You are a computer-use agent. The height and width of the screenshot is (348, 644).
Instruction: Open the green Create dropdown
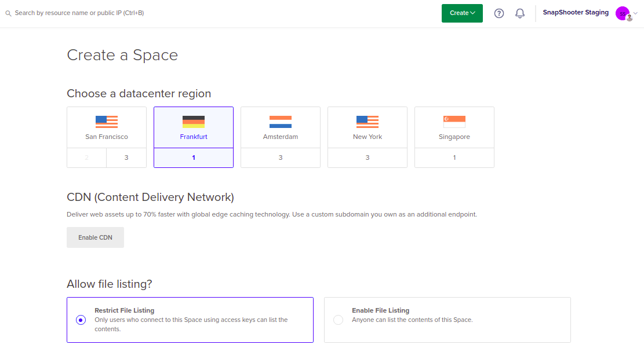(x=462, y=13)
